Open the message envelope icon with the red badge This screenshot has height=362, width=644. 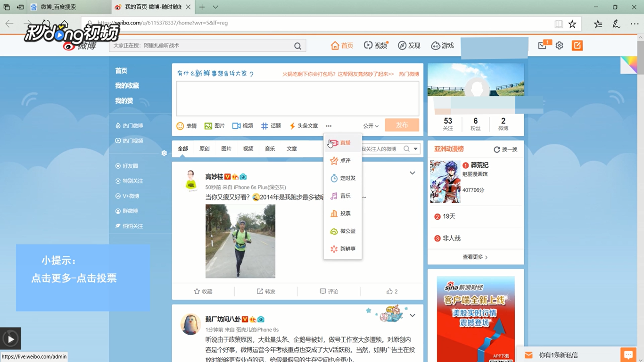(x=542, y=45)
